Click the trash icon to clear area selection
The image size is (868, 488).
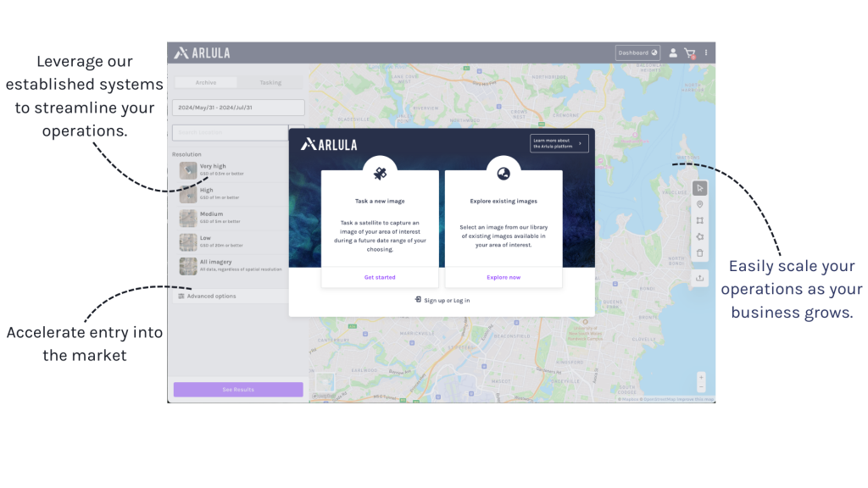coord(699,252)
